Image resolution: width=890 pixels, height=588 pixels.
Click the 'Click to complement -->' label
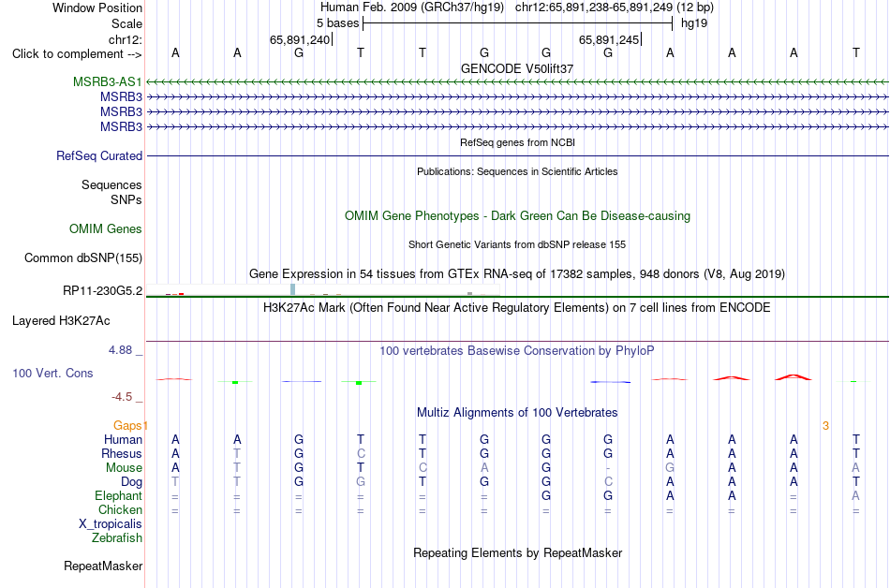tap(77, 54)
